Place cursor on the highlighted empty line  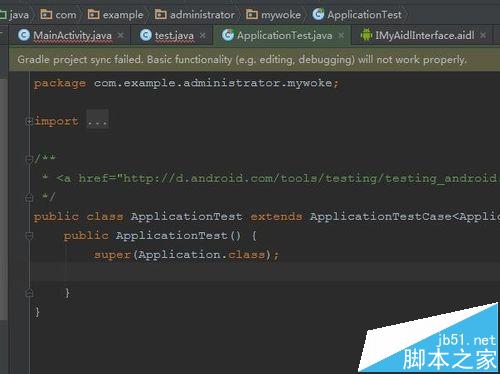[x=265, y=272]
